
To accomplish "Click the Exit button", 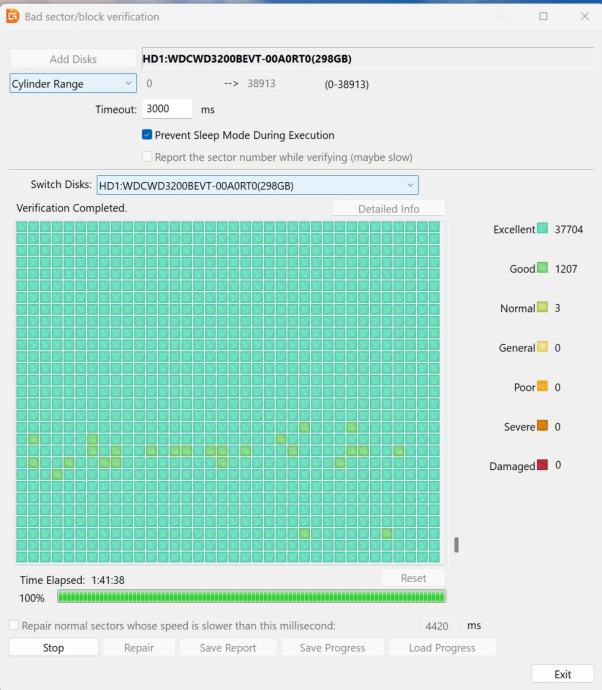I will tap(562, 674).
